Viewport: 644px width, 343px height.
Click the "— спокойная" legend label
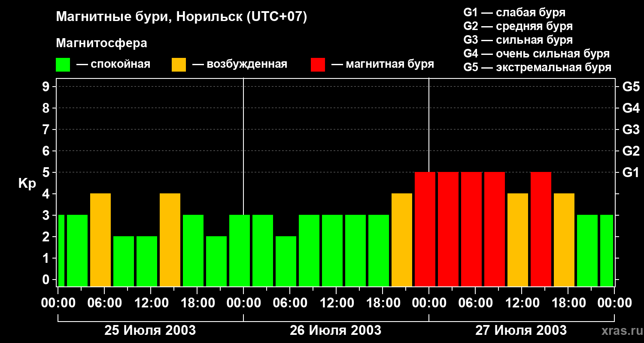(113, 64)
